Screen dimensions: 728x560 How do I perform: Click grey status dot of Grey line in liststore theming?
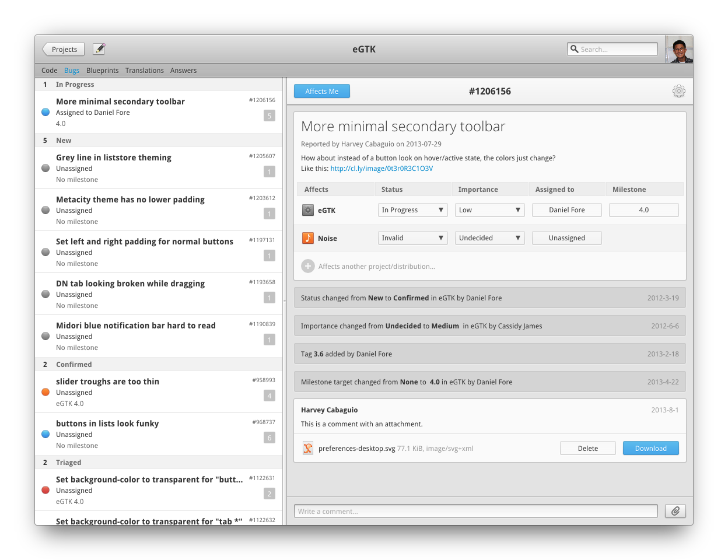click(x=45, y=168)
